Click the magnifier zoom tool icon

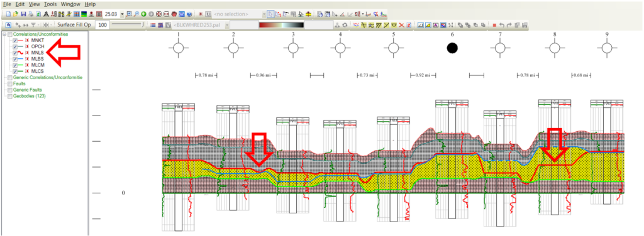click(136, 14)
